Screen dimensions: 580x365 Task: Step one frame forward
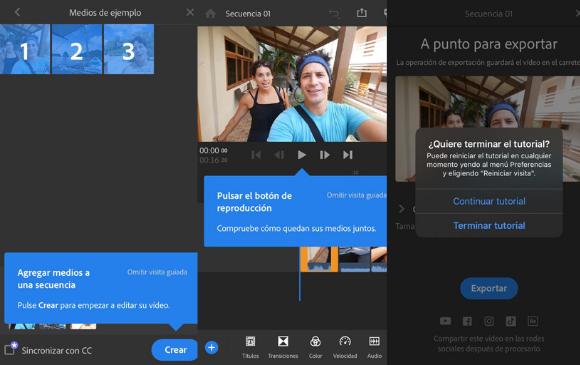324,155
